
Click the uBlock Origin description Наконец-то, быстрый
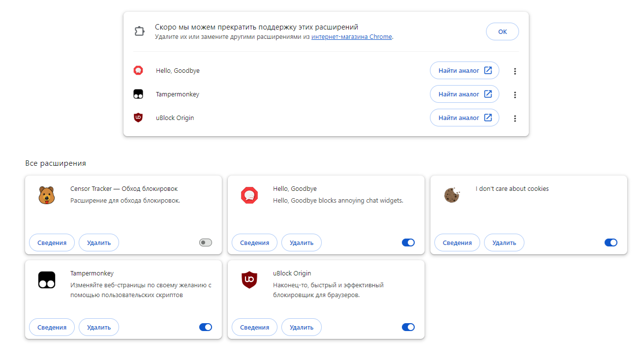(x=328, y=290)
